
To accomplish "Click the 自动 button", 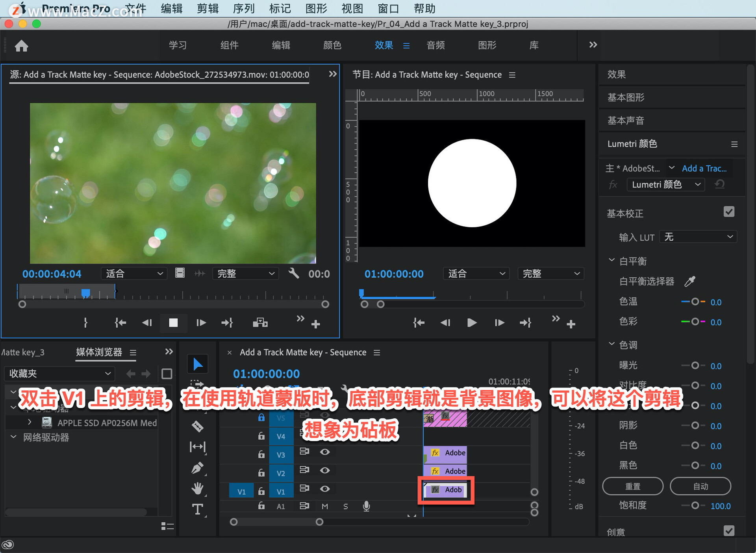I will point(700,486).
